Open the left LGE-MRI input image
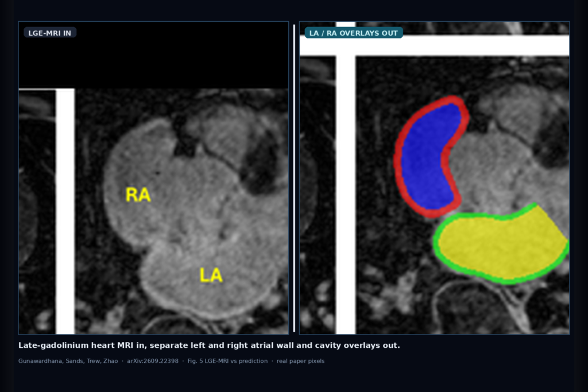The image size is (588, 392). [x=153, y=178]
